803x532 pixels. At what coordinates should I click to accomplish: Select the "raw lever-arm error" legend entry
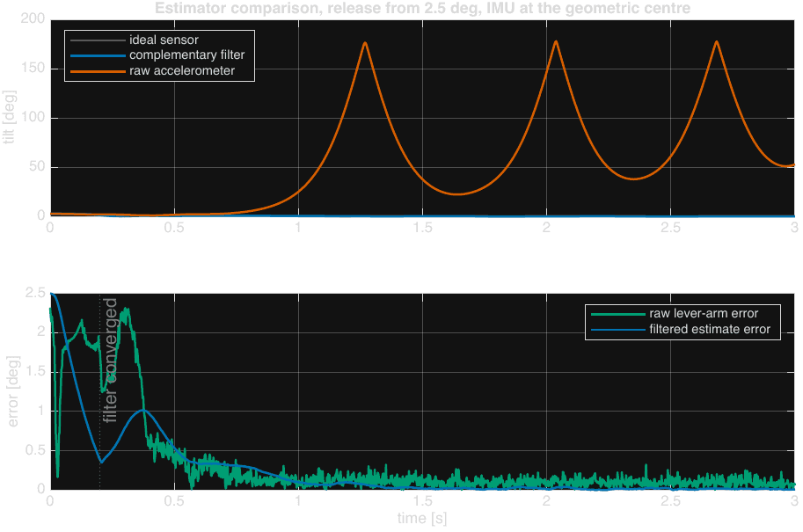(704, 313)
